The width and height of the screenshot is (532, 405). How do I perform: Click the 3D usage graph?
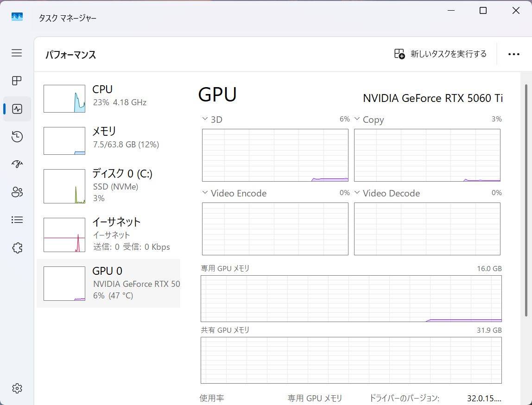[275, 155]
